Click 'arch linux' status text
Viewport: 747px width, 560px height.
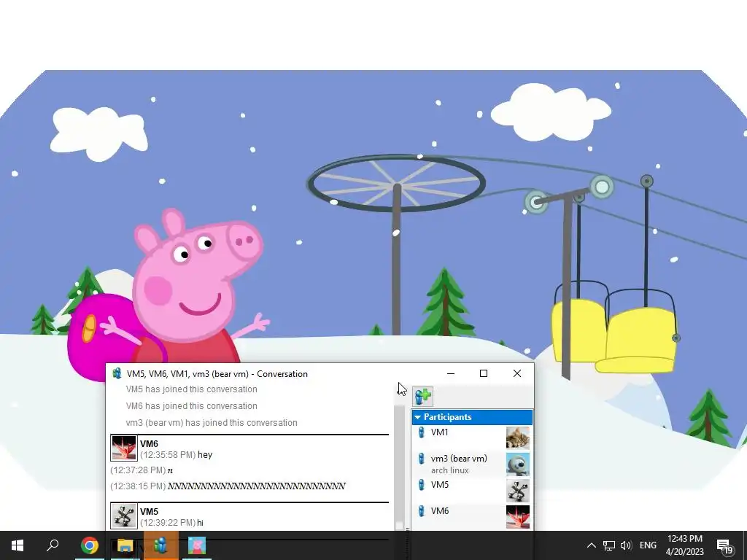[449, 470]
